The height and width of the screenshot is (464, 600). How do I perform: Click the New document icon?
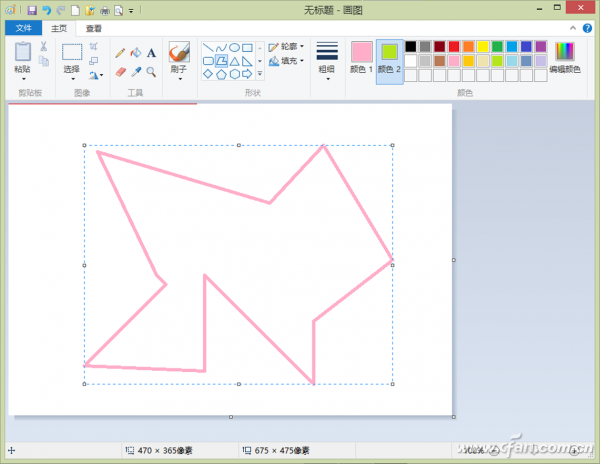pyautogui.click(x=75, y=10)
